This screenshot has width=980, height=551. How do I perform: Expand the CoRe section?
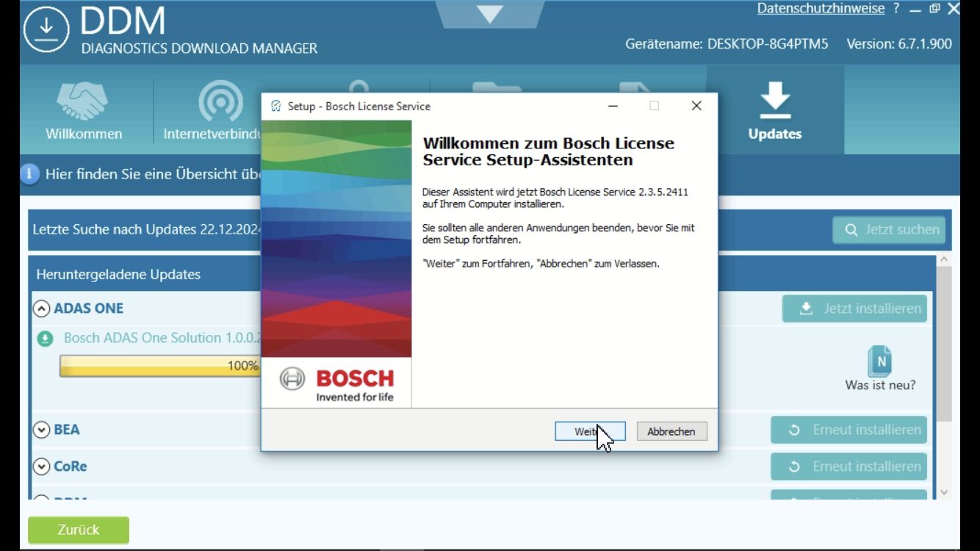click(41, 467)
